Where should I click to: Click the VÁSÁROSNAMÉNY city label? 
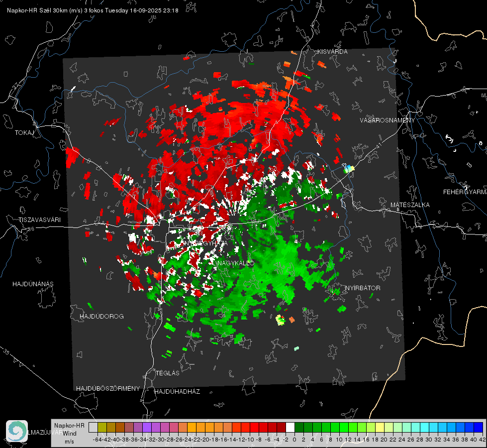tap(388, 120)
